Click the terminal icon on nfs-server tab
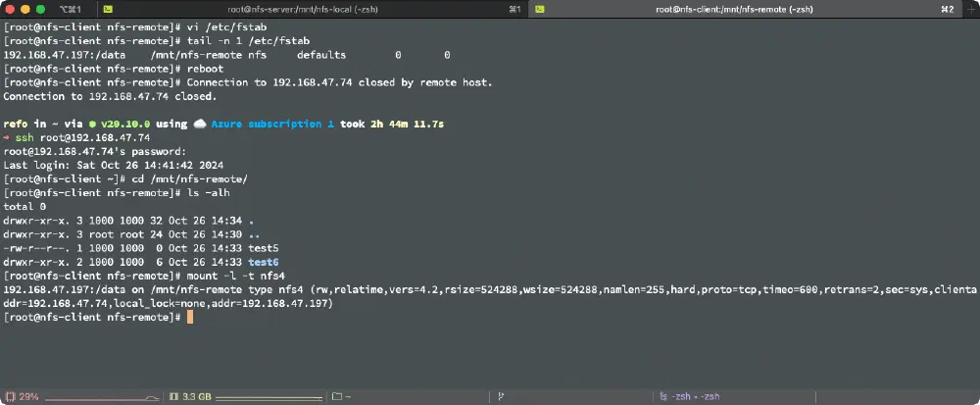This screenshot has height=405, width=980. click(x=108, y=9)
